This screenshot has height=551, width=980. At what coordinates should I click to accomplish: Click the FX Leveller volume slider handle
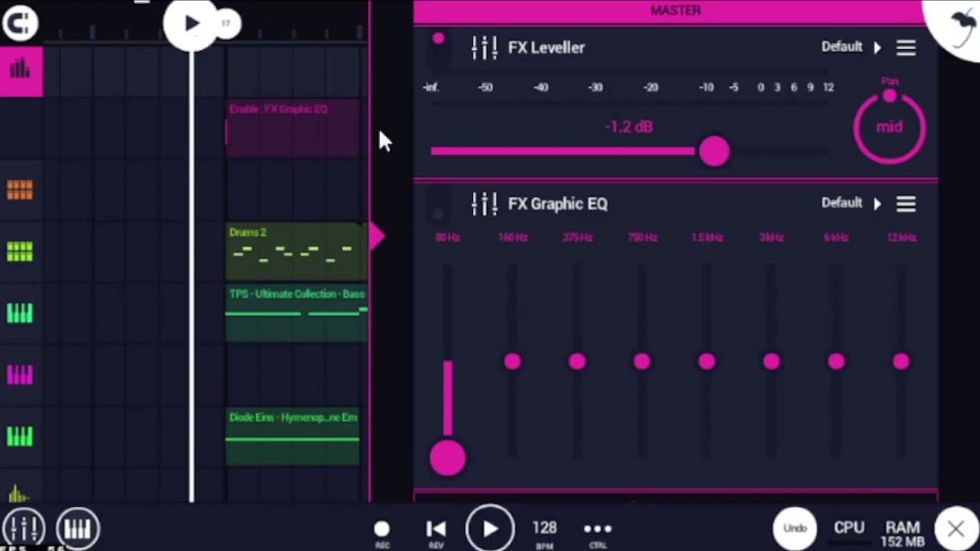pos(714,152)
